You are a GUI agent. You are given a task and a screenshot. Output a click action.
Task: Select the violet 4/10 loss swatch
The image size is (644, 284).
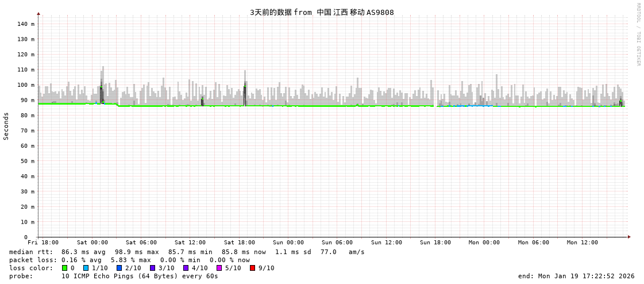(186, 268)
